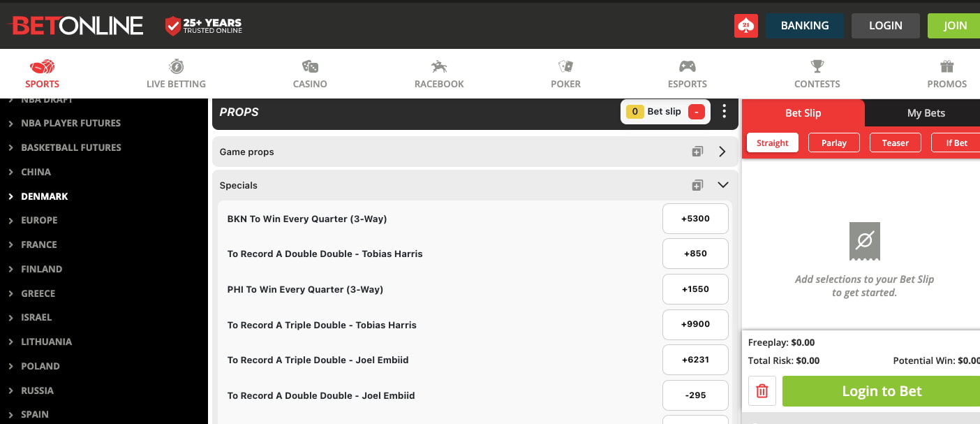Click the Login to Bet button
980x424 pixels.
click(x=881, y=391)
